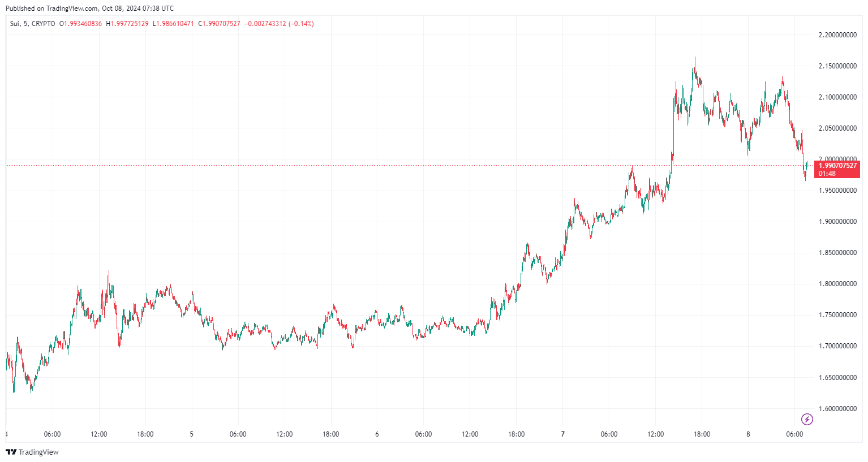
Task: Click the 1.800000000 price axis label
Action: pyautogui.click(x=837, y=284)
